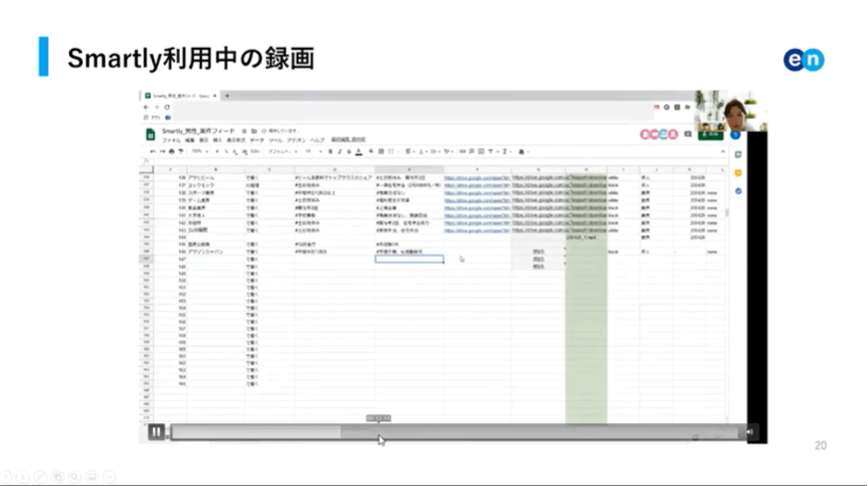Screen dimensions: 868x486
Task: Open the 100% zoom dropdown
Action: 199,151
